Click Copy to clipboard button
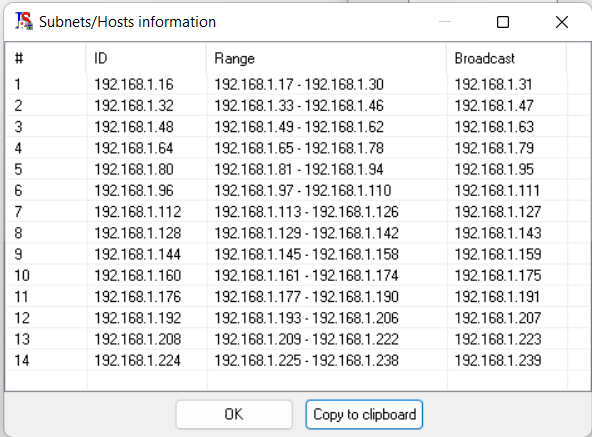Screen dimensions: 592x437 pos(364,414)
